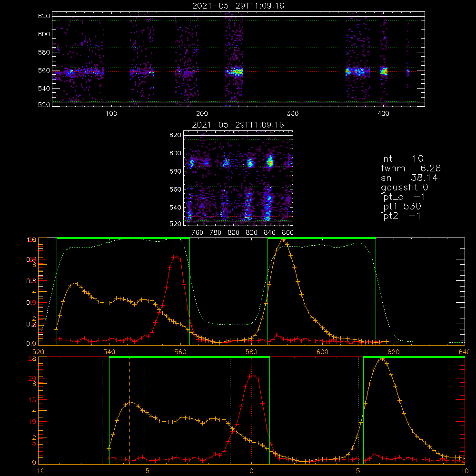Click the y-axis label 620 of the top spectrogram
This screenshot has width=476, height=476.
click(x=44, y=16)
